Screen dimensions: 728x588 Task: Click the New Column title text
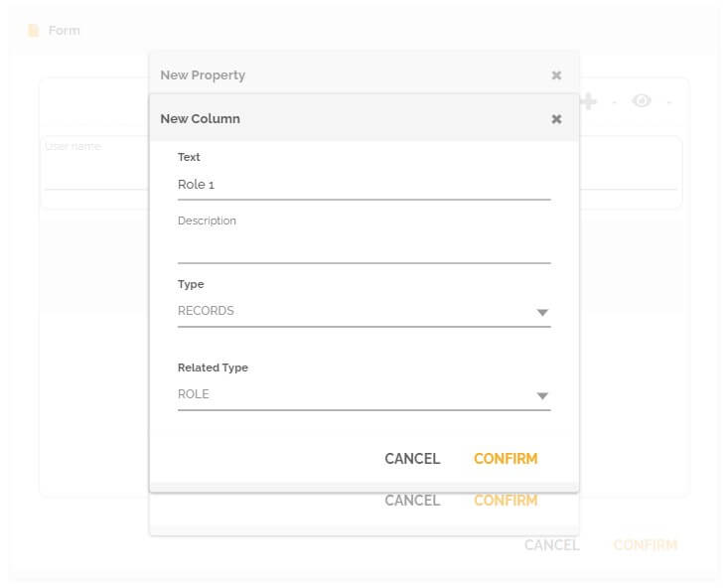(x=200, y=119)
